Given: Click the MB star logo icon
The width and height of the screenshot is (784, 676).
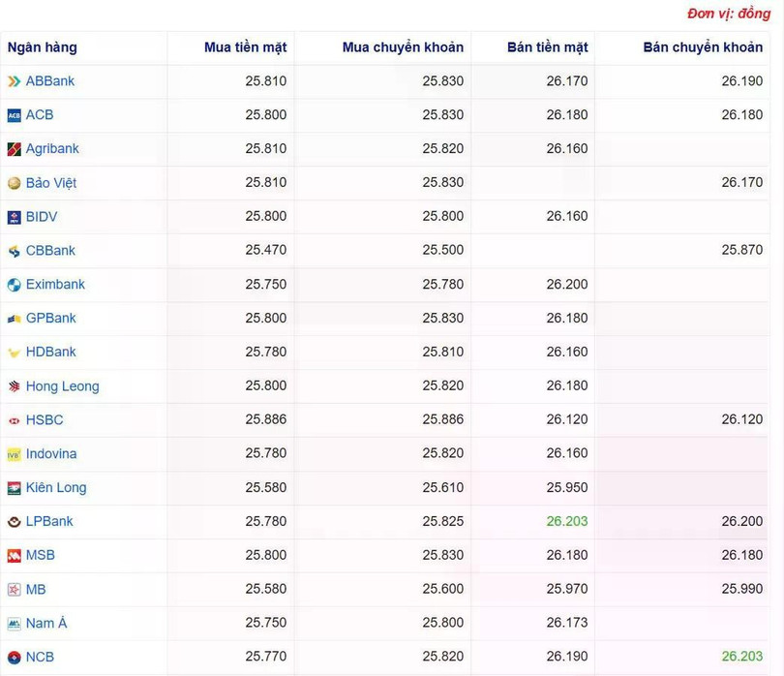Looking at the screenshot, I should [14, 590].
